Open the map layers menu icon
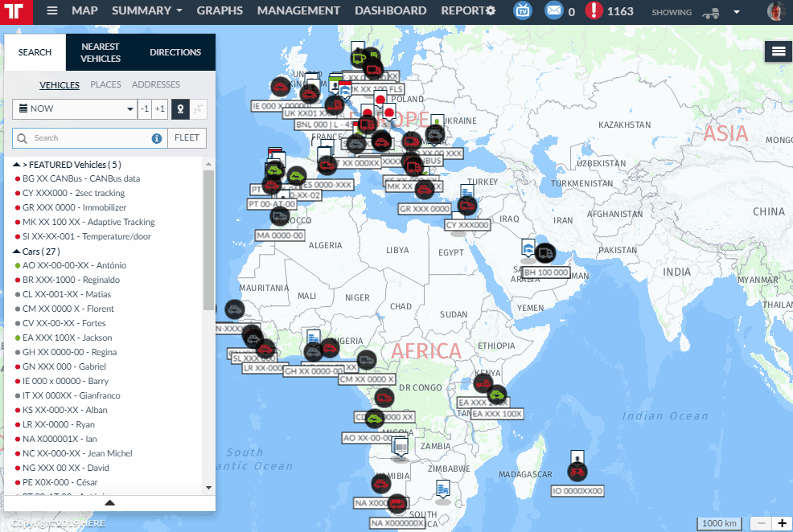 pyautogui.click(x=778, y=51)
